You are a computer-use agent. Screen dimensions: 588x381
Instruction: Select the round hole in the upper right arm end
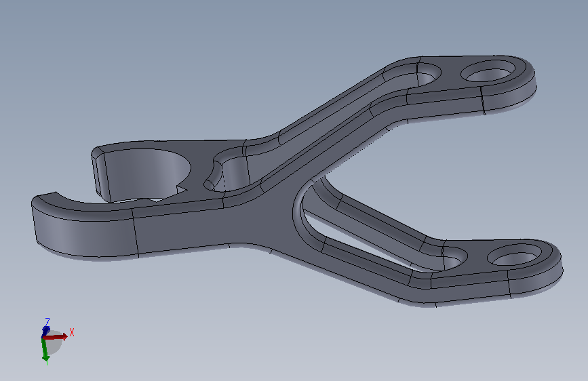pos(488,73)
